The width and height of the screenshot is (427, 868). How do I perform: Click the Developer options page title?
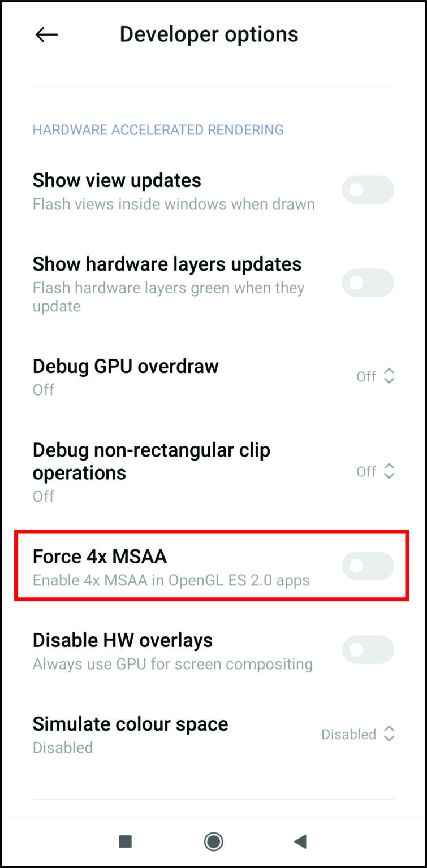point(209,34)
